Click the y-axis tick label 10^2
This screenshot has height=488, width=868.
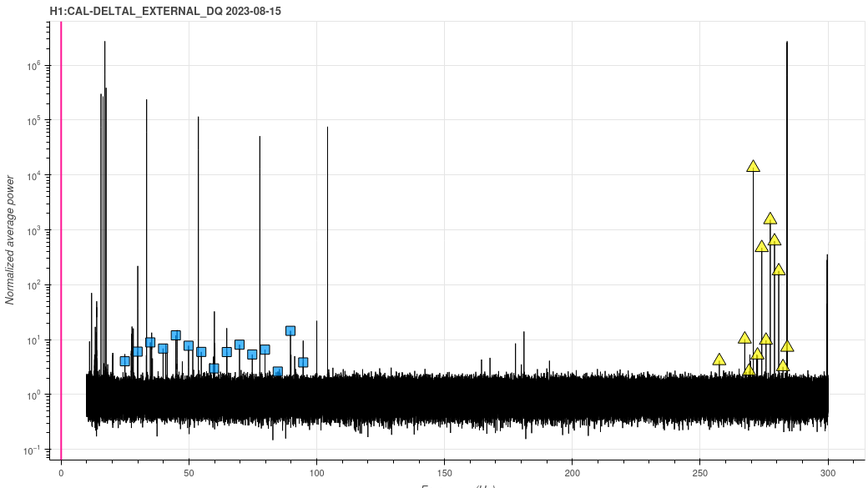(33, 285)
